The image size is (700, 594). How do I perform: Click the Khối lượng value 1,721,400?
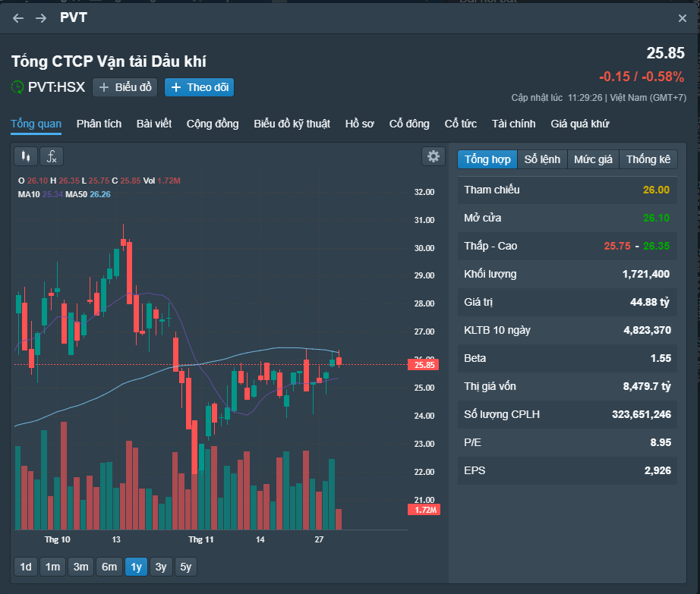click(x=646, y=275)
